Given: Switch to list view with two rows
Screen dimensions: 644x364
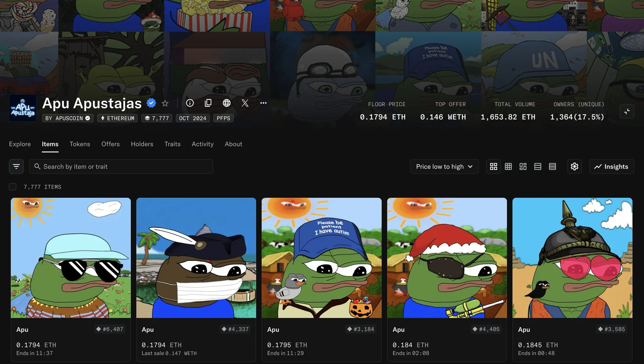Looking at the screenshot, I should (538, 167).
